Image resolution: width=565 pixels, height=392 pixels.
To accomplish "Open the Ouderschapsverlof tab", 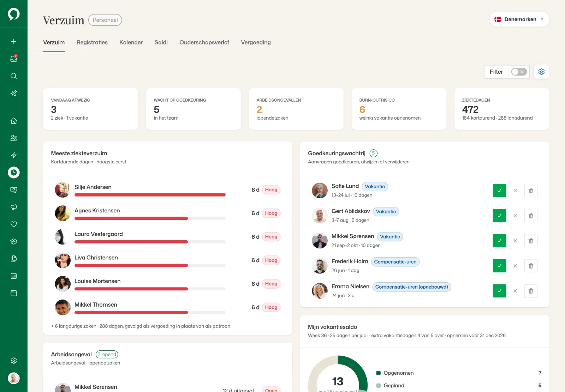I will tap(204, 42).
